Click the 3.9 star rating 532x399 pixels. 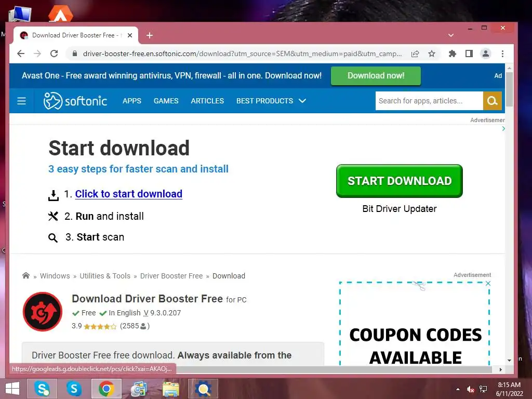[x=100, y=326]
